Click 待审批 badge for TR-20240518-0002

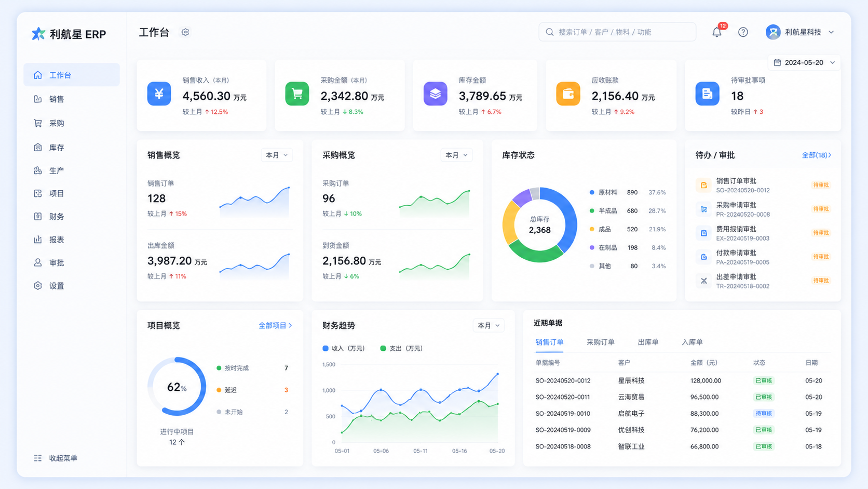[x=821, y=281]
